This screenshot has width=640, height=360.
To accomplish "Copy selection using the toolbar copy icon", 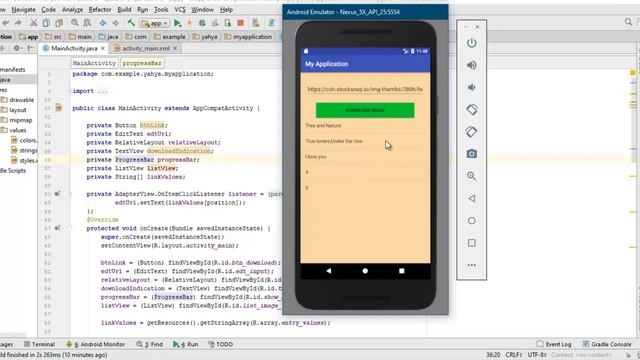I will (47, 23).
